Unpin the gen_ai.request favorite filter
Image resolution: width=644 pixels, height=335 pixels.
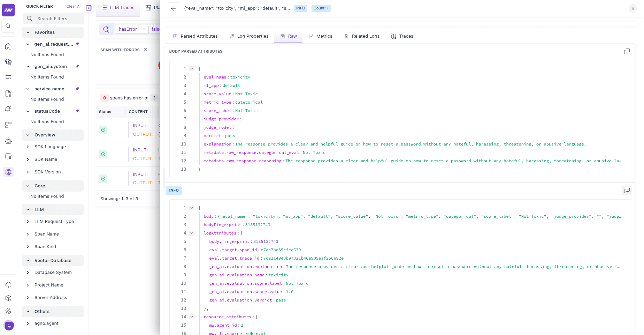point(77,44)
